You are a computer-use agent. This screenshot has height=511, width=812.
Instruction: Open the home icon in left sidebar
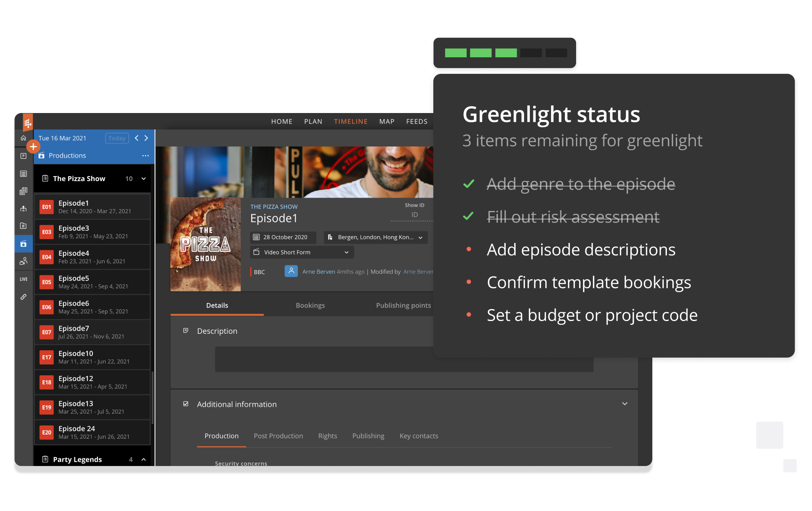click(x=23, y=138)
